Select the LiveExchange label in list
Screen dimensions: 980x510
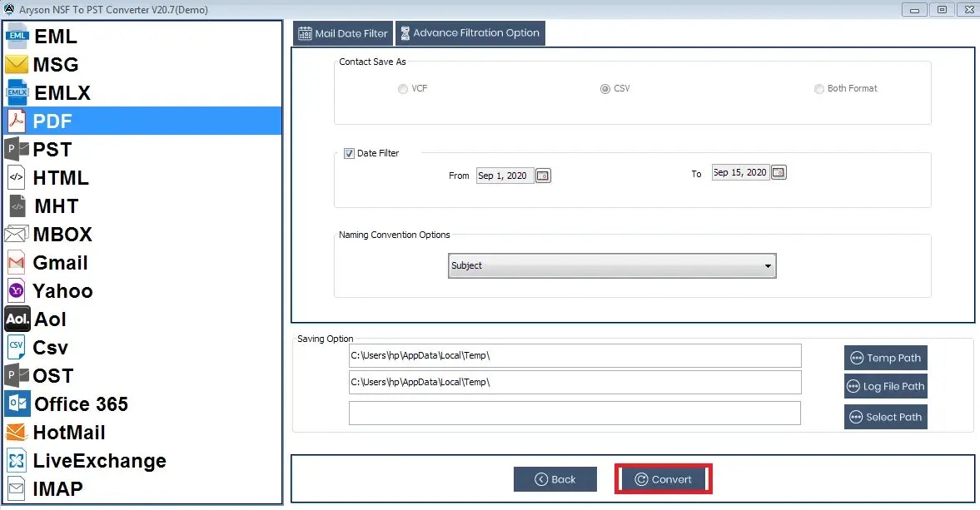(x=100, y=461)
